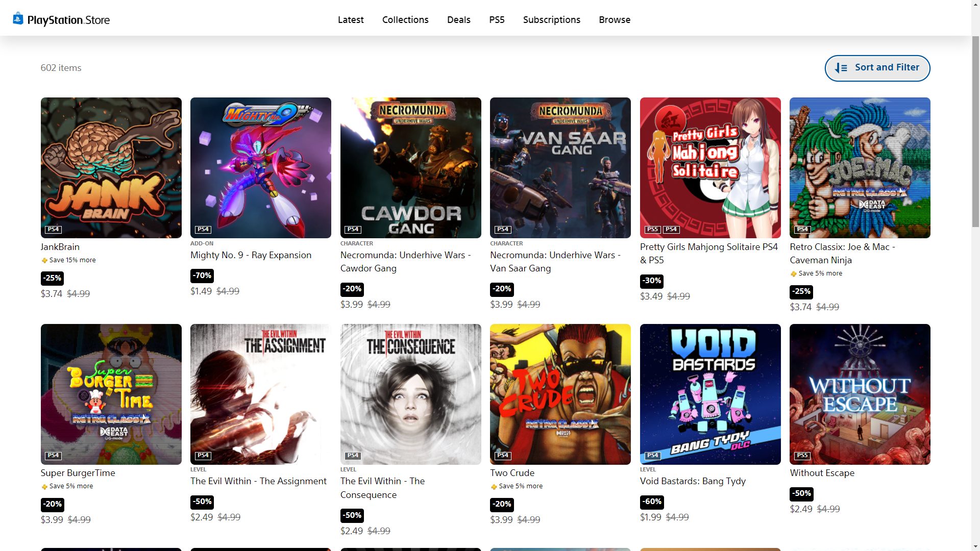The height and width of the screenshot is (551, 980).
Task: Open the Collections menu tab
Action: pyautogui.click(x=405, y=20)
